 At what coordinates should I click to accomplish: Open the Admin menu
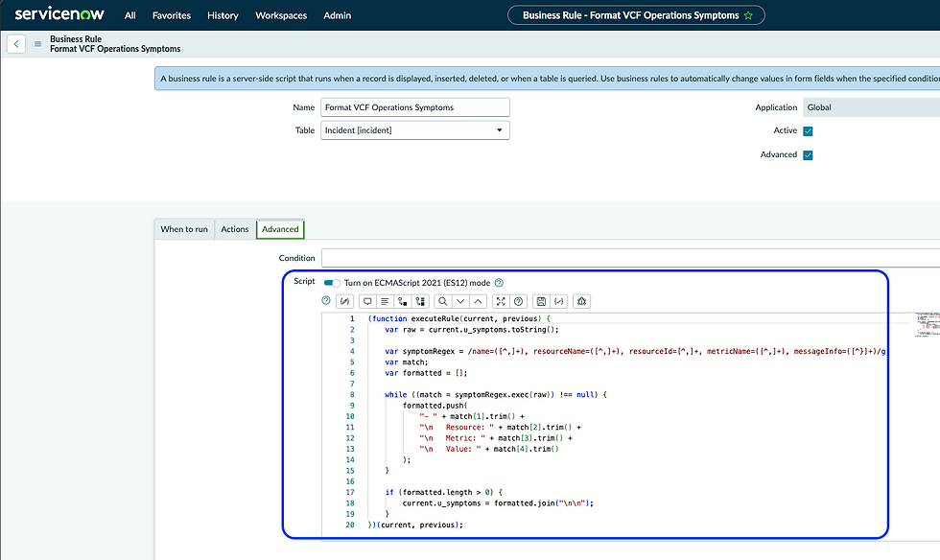tap(338, 15)
